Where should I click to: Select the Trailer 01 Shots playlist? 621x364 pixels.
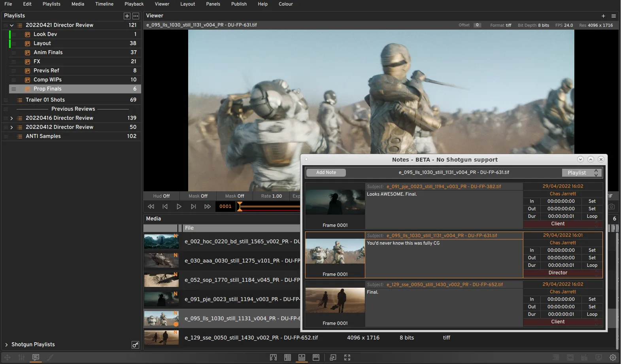[71, 100]
